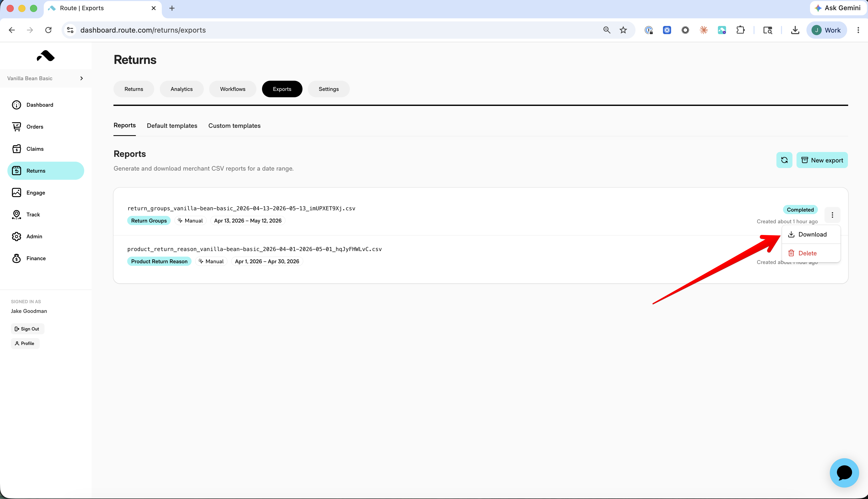Image resolution: width=868 pixels, height=499 pixels.
Task: View site information icon in address bar
Action: coord(70,30)
